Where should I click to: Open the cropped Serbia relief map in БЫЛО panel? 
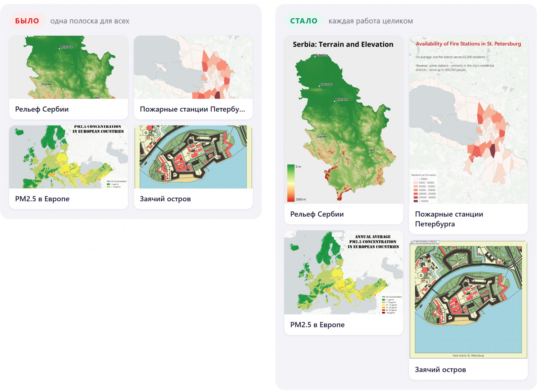point(69,67)
